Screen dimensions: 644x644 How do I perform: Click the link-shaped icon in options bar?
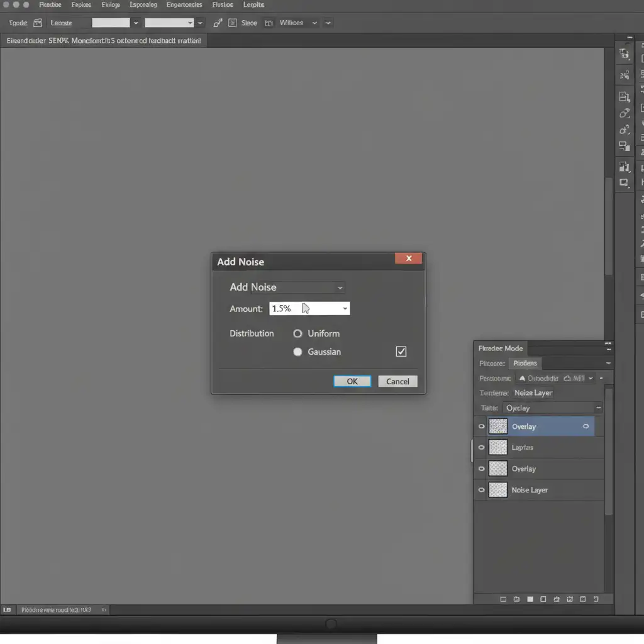[x=218, y=23]
